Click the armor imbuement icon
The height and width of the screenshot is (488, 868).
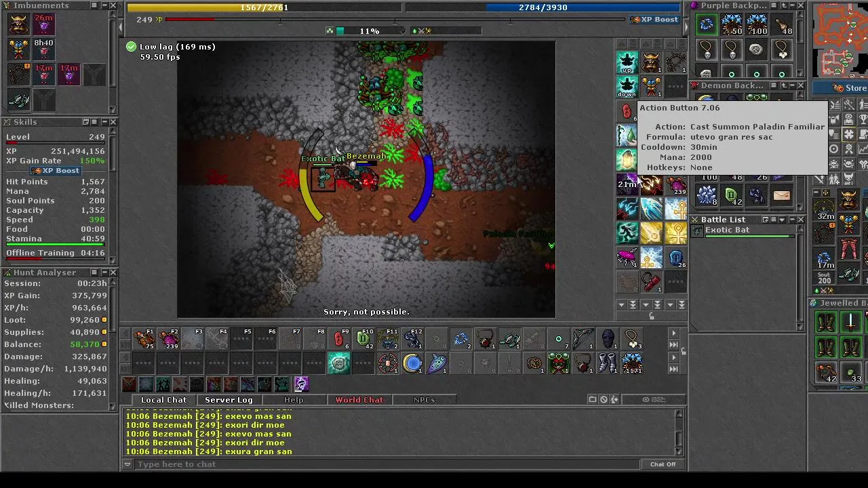(19, 49)
